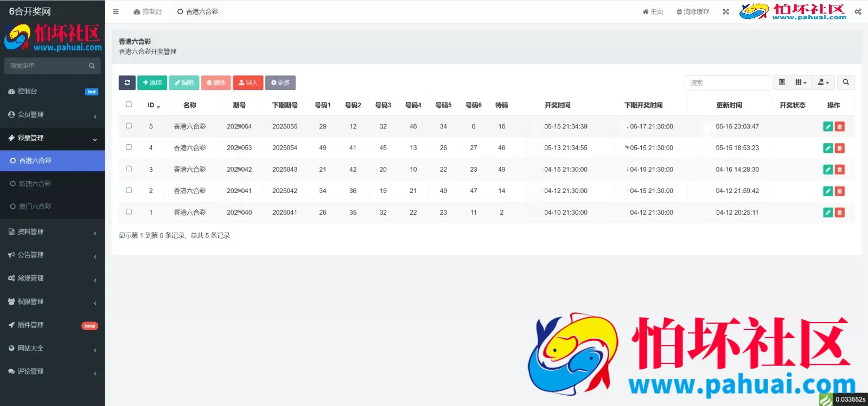
Task: Expand the 公告管理 sidebar menu
Action: click(53, 255)
